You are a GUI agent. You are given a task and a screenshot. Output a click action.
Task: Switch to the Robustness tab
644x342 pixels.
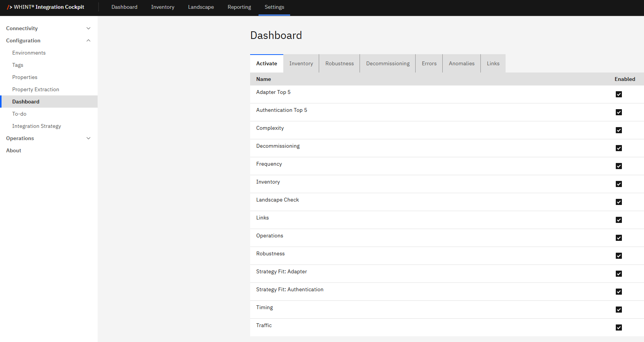pyautogui.click(x=339, y=64)
